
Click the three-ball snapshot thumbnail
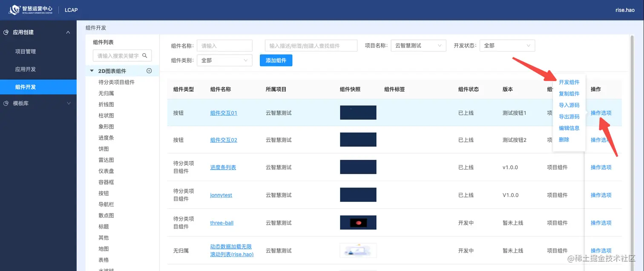(x=358, y=223)
